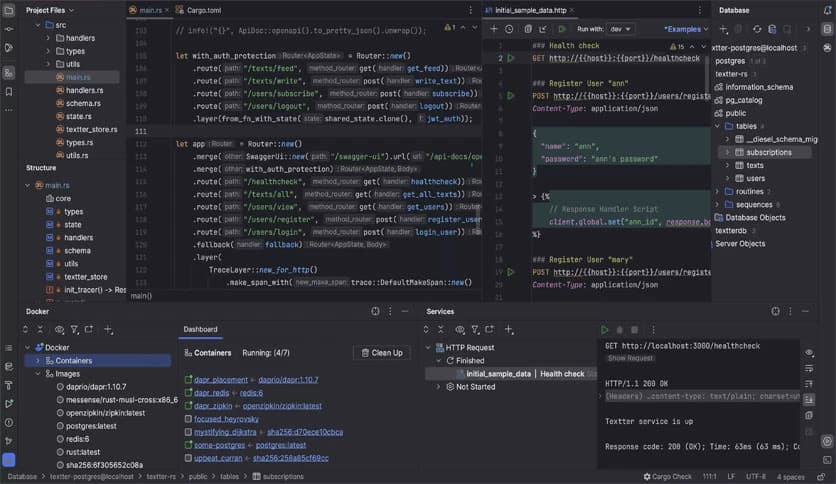Run the Register User ann POST gutter icon
The width and height of the screenshot is (836, 484).
[x=511, y=96]
